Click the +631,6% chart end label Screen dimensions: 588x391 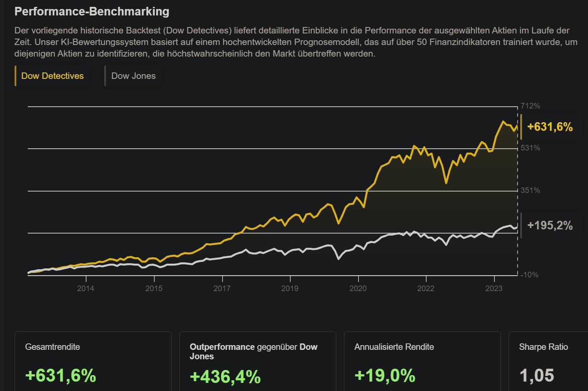coord(550,126)
